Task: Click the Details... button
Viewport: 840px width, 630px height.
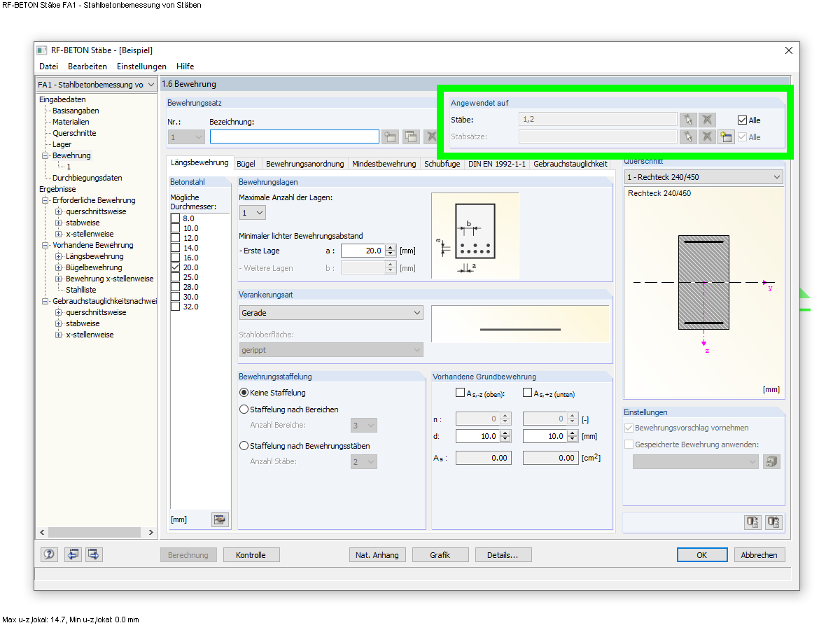Action: [503, 555]
